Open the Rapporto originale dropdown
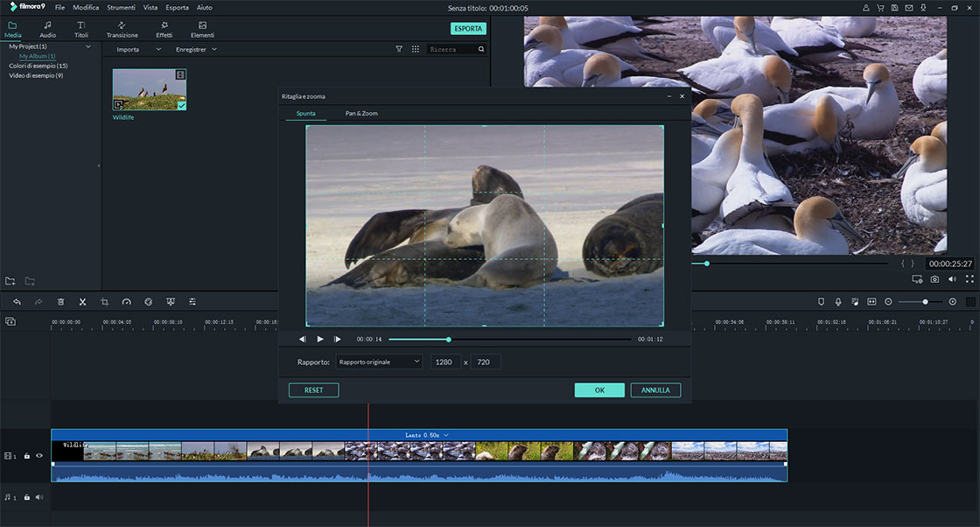980x527 pixels. click(x=380, y=362)
